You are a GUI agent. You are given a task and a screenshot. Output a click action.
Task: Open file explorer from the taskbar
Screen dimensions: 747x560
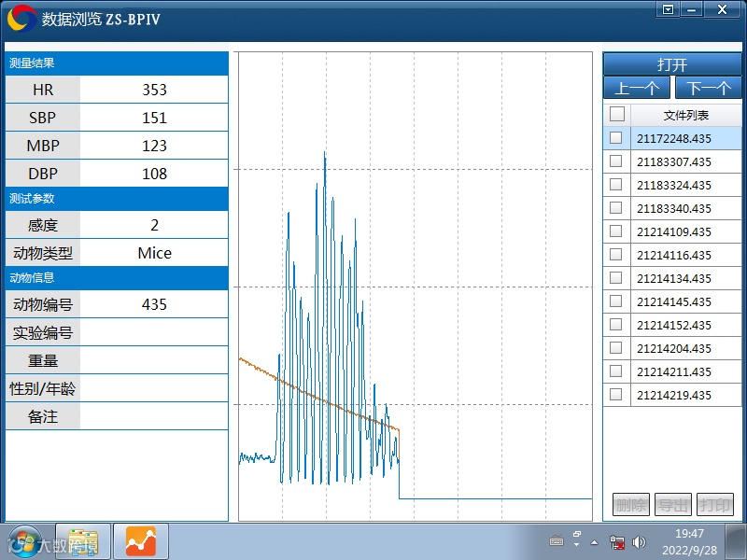(83, 542)
